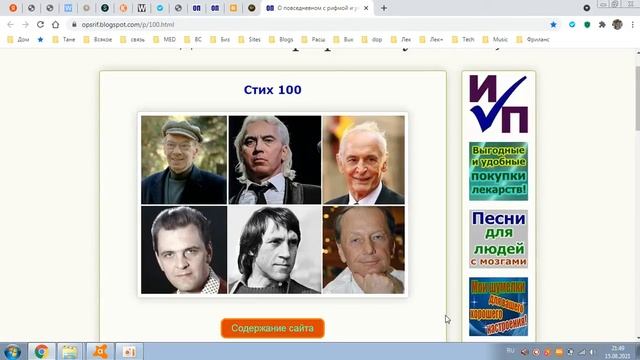Image resolution: width=640 pixels, height=360 pixels.
Task: Open the 'dop' bookmark folder
Action: click(373, 40)
